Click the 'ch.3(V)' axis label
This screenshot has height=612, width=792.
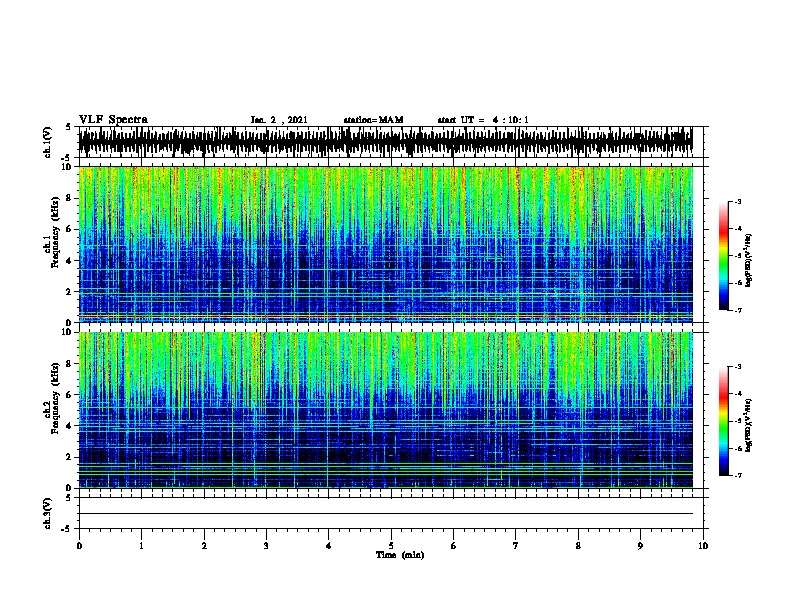47,513
